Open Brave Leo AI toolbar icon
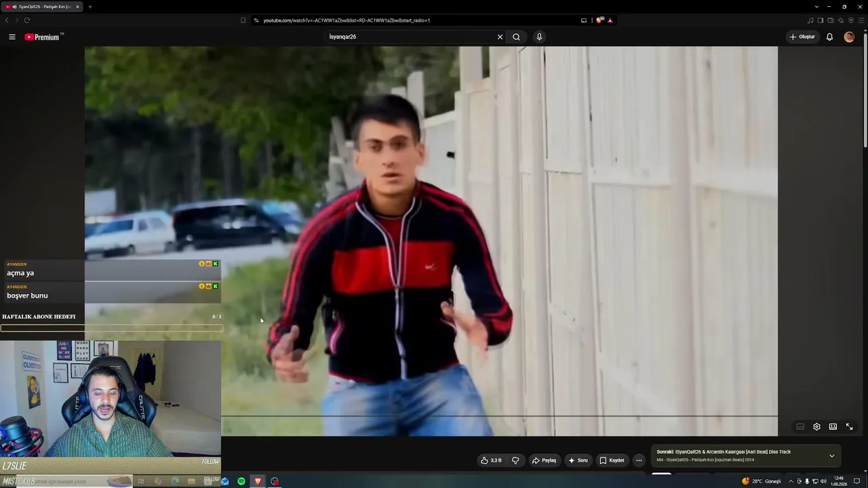Screen dimensions: 868x488 841,20
